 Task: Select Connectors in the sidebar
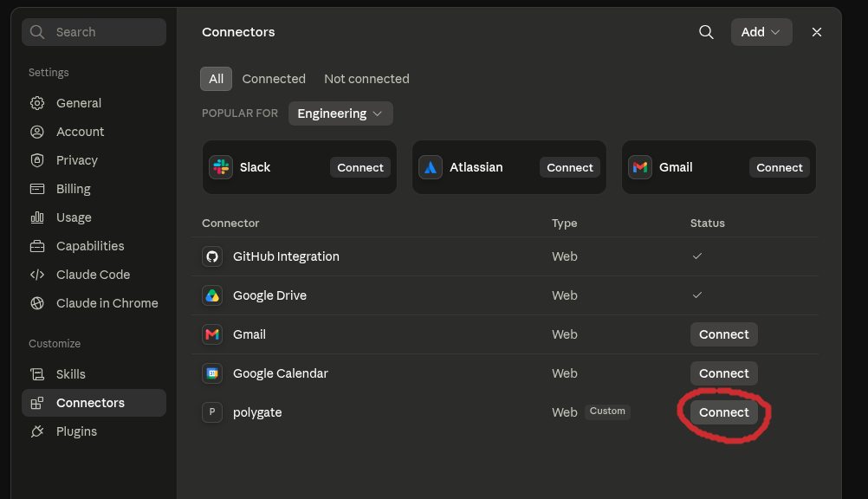94,403
